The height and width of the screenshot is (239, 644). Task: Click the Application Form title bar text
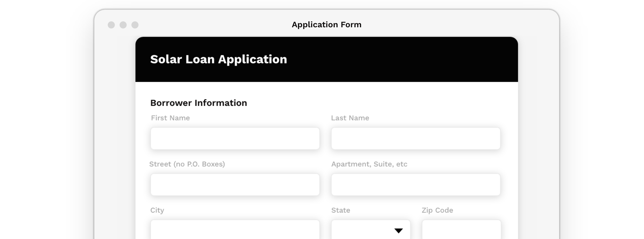(x=326, y=25)
